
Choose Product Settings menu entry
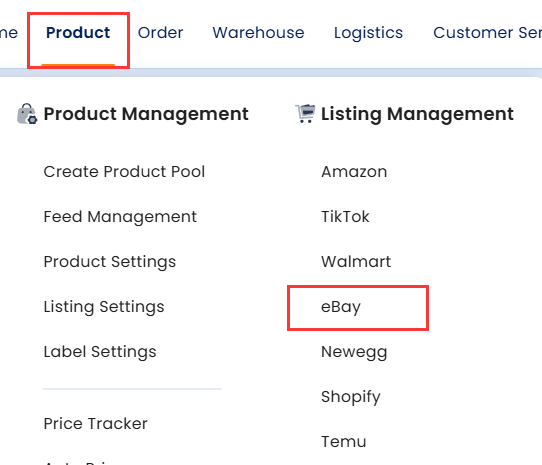coord(110,262)
